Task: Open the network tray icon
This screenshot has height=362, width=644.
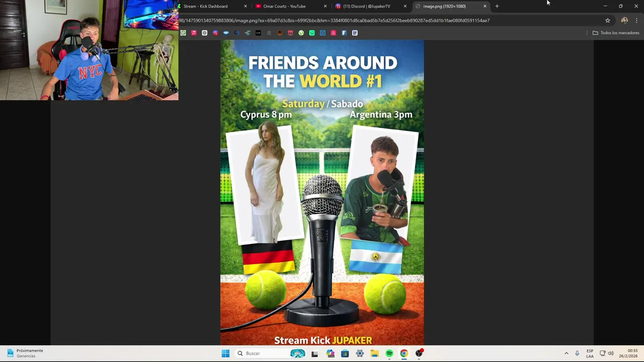Action: point(602,353)
